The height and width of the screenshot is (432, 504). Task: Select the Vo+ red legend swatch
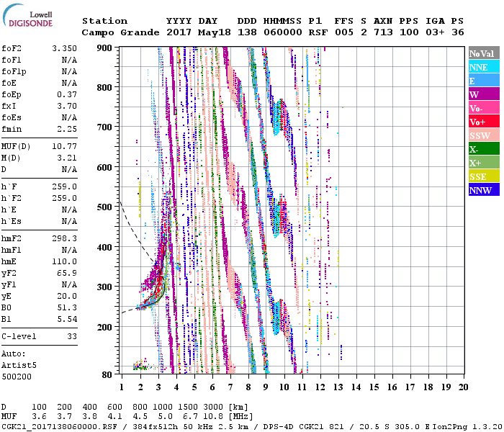click(484, 122)
